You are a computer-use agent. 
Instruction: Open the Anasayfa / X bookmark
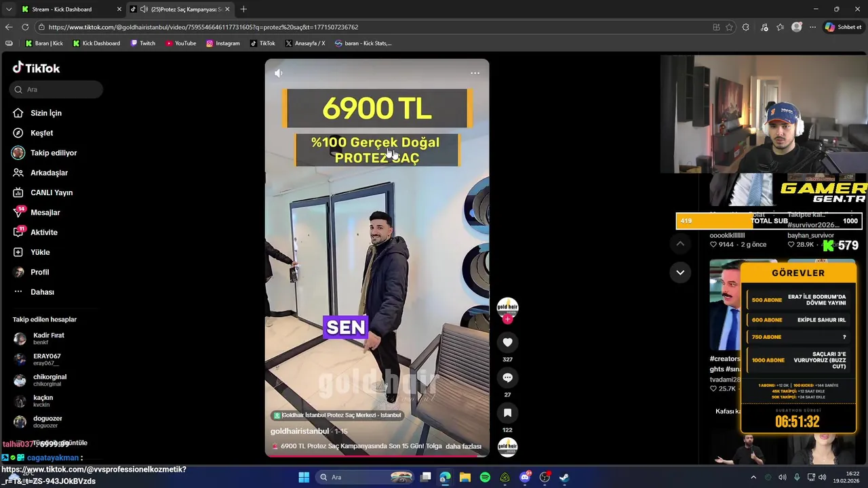coord(305,43)
